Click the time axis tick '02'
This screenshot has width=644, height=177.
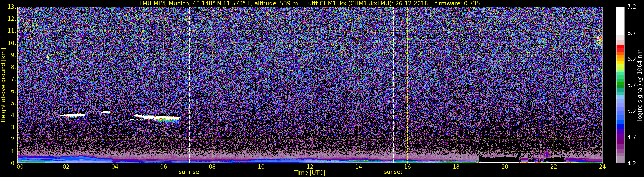tap(66, 167)
